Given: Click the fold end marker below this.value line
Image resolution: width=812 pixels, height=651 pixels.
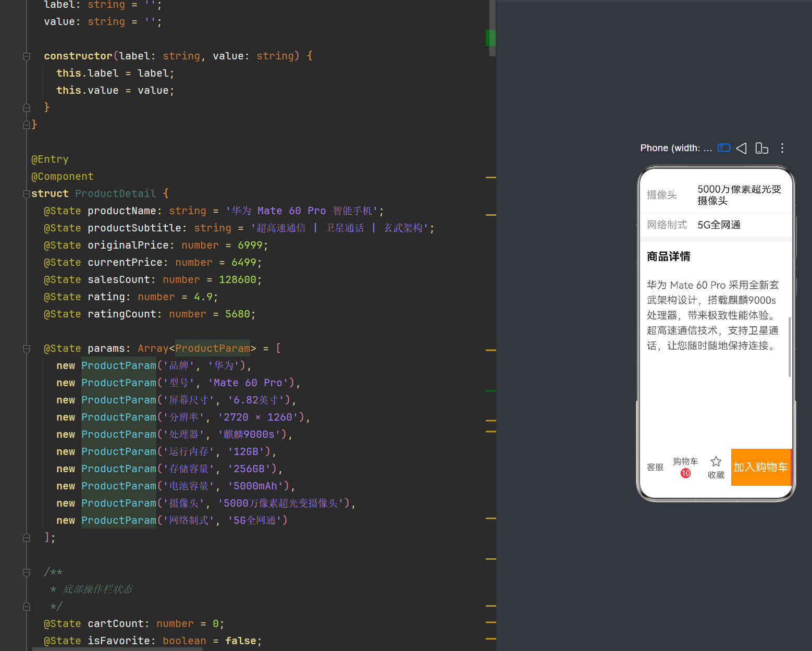Looking at the screenshot, I should coord(27,107).
